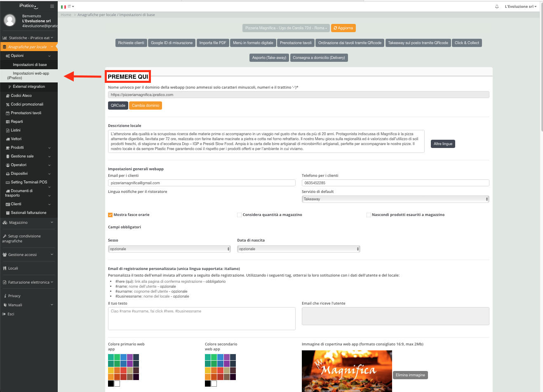Click the Locali fork and knife icon
The width and height of the screenshot is (543, 392).
[x=5, y=268]
